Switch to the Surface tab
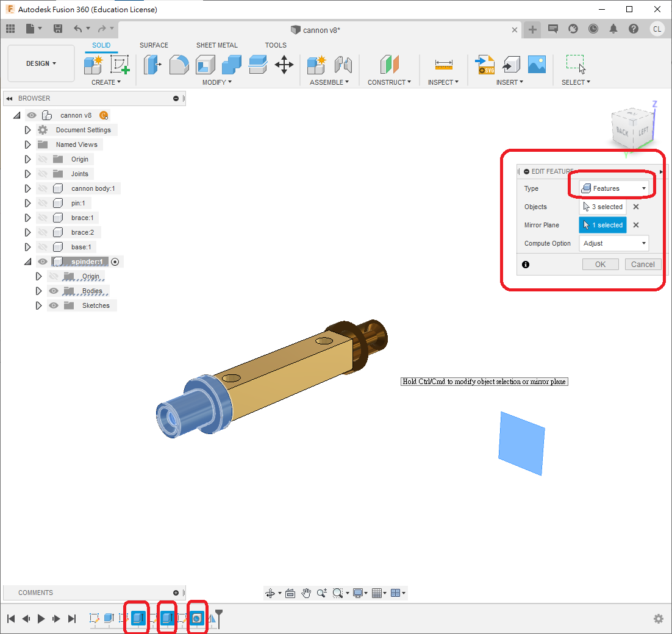This screenshot has height=634, width=672. 154,45
